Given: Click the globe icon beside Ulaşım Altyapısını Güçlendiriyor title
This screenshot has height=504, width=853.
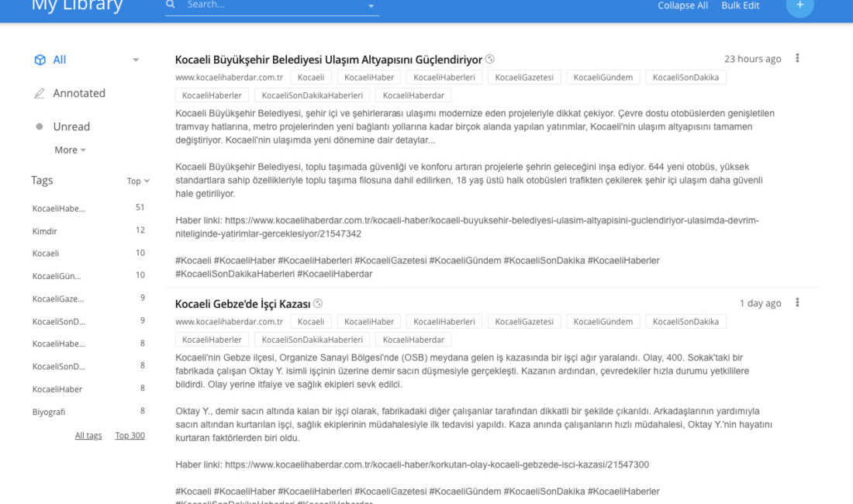Looking at the screenshot, I should (x=490, y=60).
